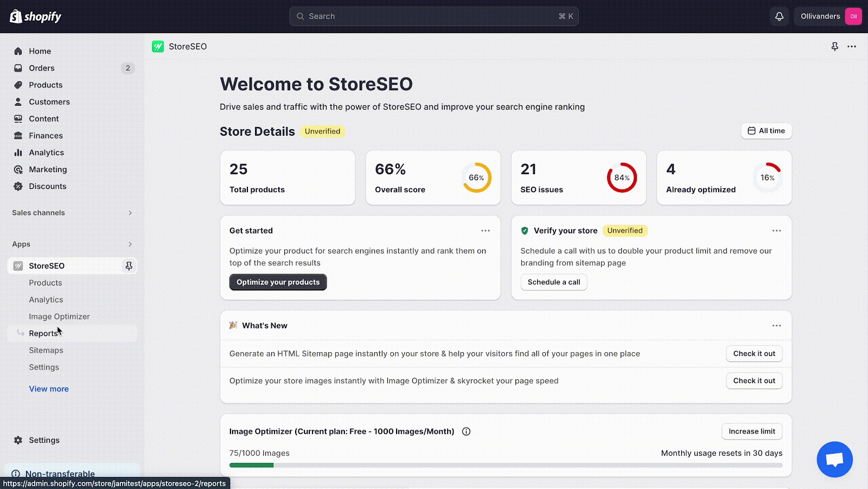Open the Get started card options menu
The image size is (868, 489).
486,231
